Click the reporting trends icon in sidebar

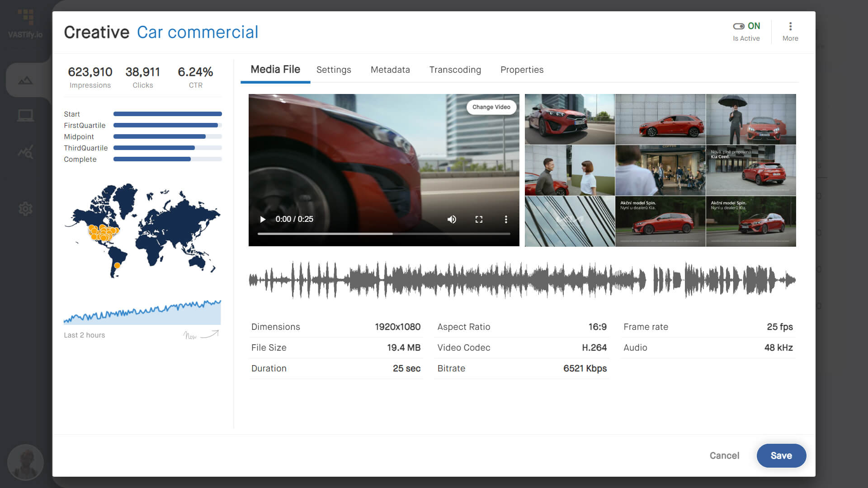(x=26, y=152)
